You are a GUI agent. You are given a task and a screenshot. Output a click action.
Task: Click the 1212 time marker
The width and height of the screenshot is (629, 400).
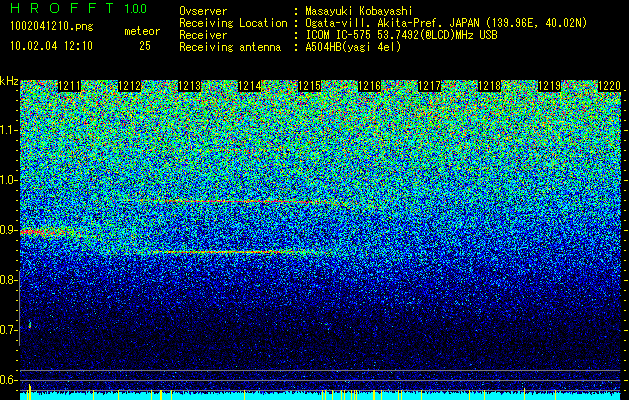coord(130,86)
